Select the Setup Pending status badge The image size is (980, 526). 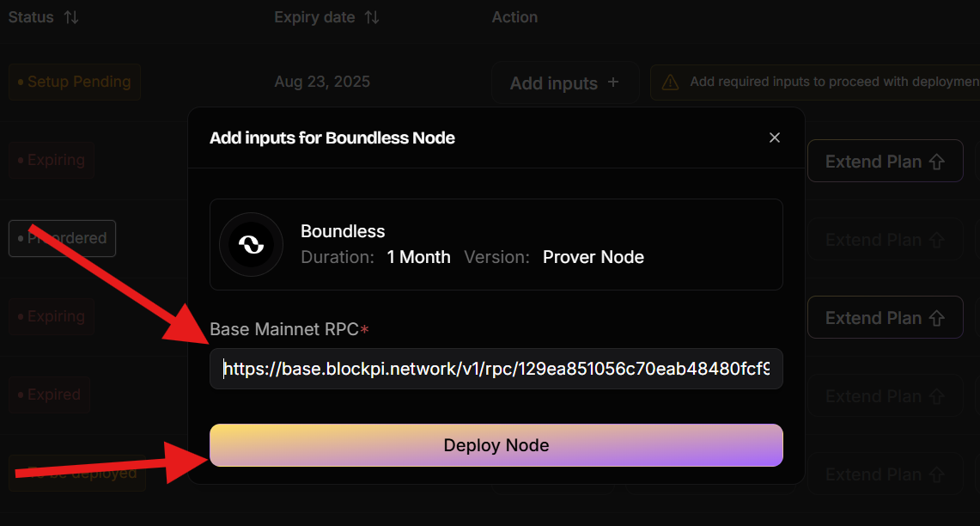[75, 83]
